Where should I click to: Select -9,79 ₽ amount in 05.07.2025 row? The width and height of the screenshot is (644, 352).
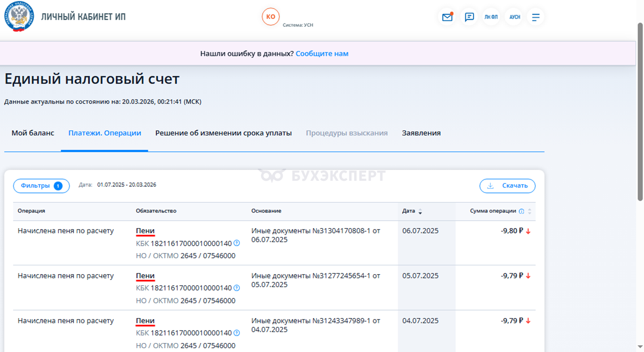point(512,275)
